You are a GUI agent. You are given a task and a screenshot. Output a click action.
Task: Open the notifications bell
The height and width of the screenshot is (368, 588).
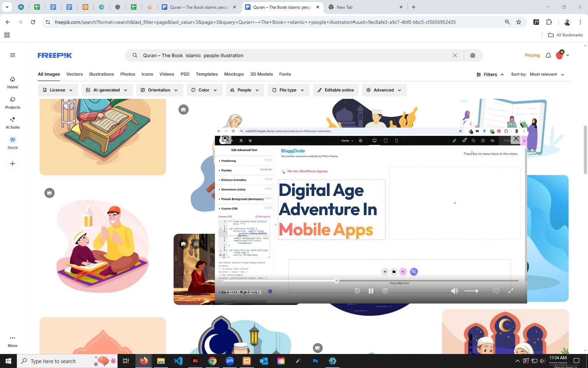click(548, 55)
